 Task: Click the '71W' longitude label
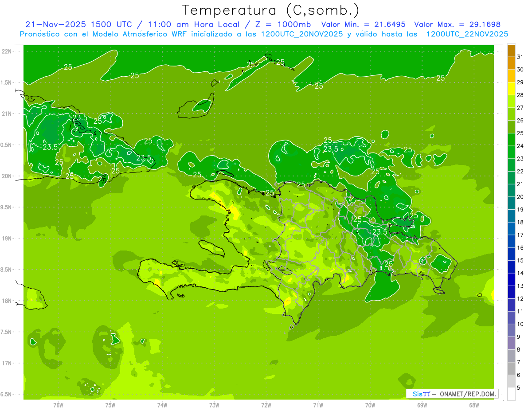318,405
